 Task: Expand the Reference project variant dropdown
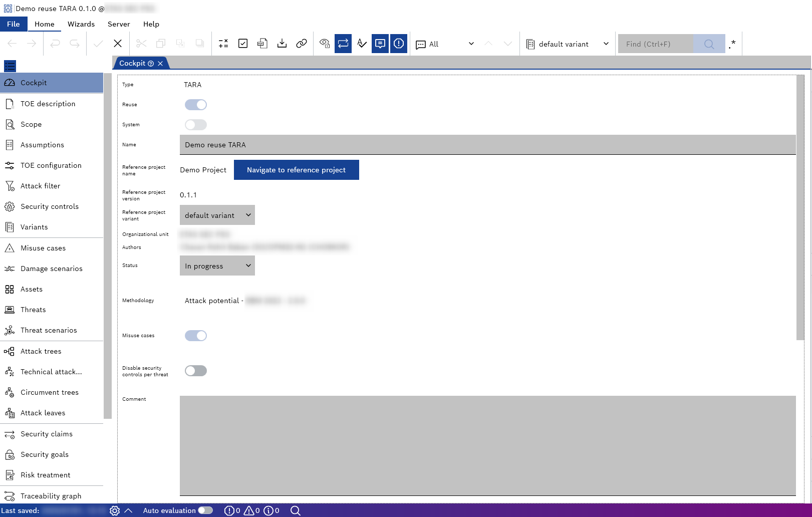217,215
